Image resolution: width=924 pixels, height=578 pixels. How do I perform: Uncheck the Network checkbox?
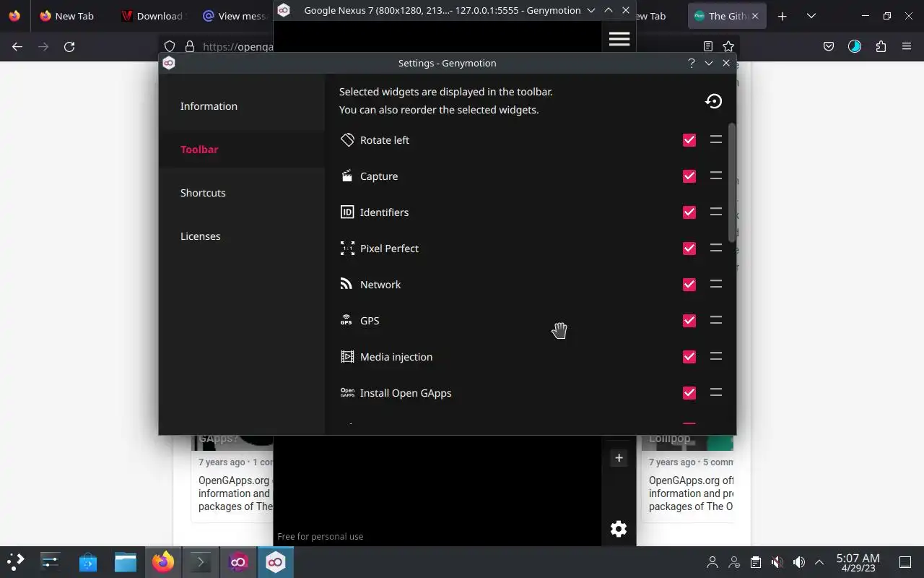(x=689, y=284)
